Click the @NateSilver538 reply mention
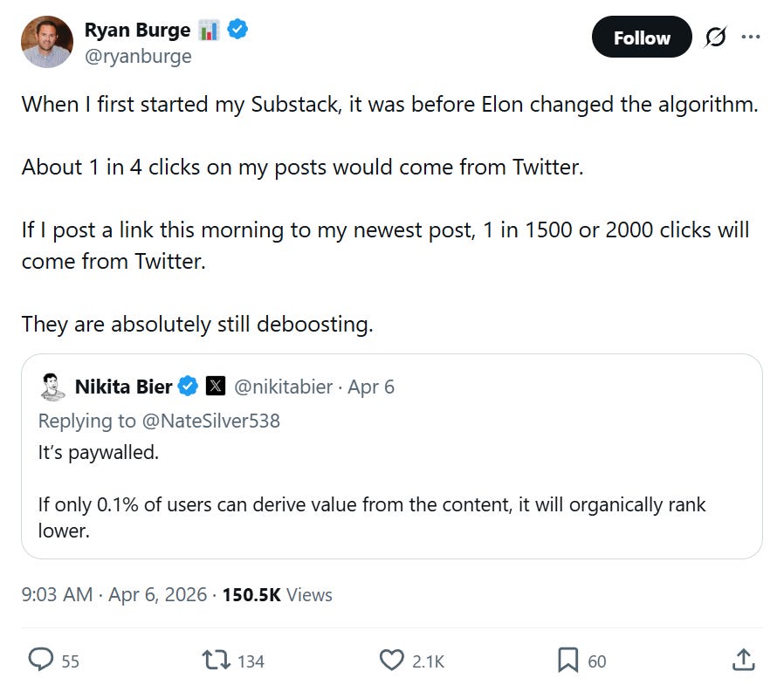784x685 pixels. (211, 421)
